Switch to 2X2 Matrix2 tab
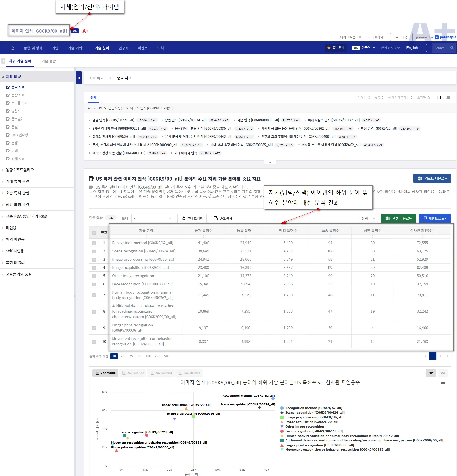 tap(133, 373)
